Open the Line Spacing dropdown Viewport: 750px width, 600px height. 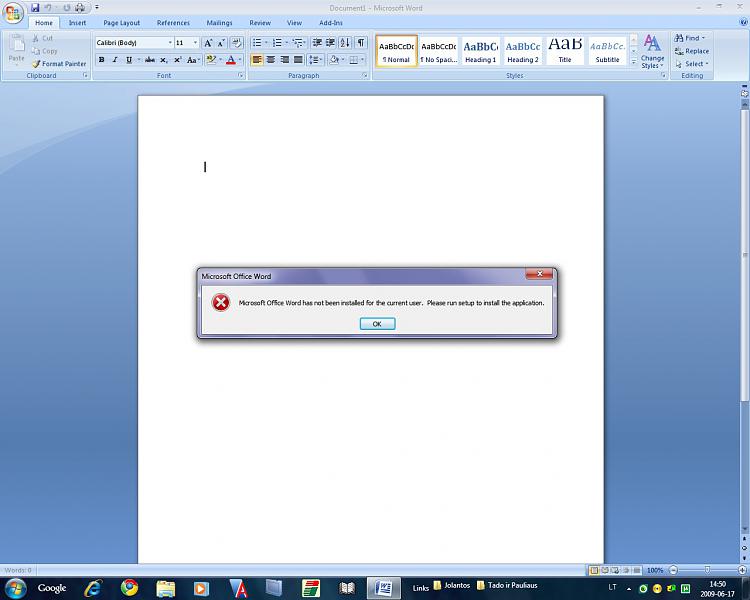click(316, 60)
